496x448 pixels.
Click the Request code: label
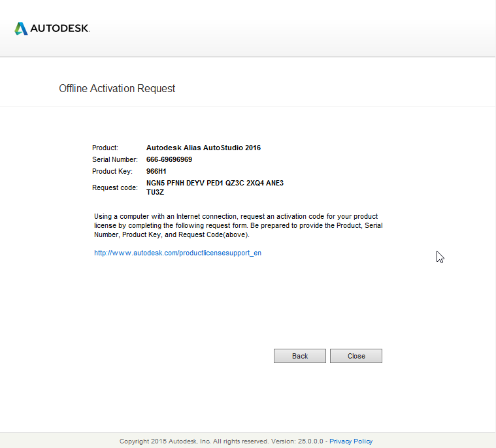(115, 187)
